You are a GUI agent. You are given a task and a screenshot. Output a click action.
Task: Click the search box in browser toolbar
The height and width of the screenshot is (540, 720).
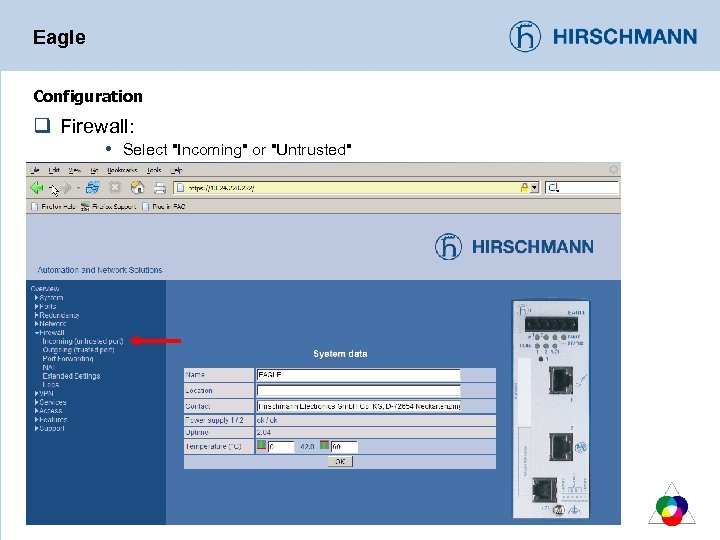click(582, 187)
